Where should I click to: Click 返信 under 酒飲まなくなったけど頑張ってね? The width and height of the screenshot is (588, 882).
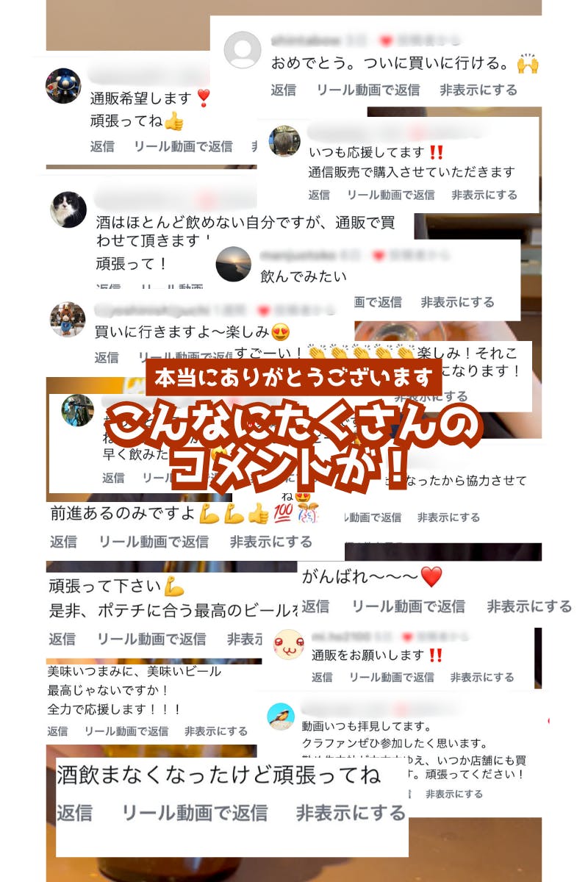[x=75, y=813]
